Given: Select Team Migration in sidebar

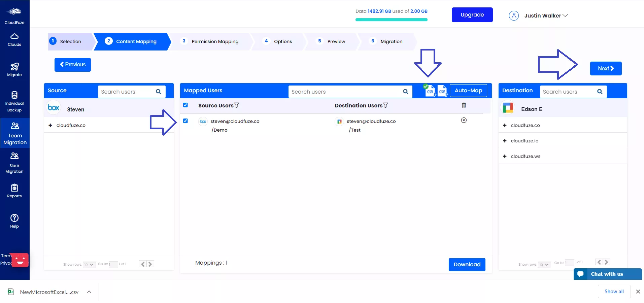Looking at the screenshot, I should click(x=15, y=133).
